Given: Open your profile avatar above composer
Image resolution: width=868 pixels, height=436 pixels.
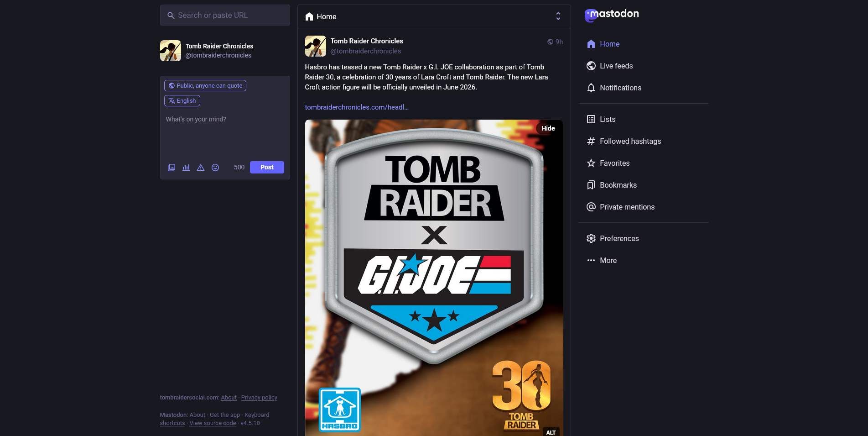Looking at the screenshot, I should click(x=170, y=51).
